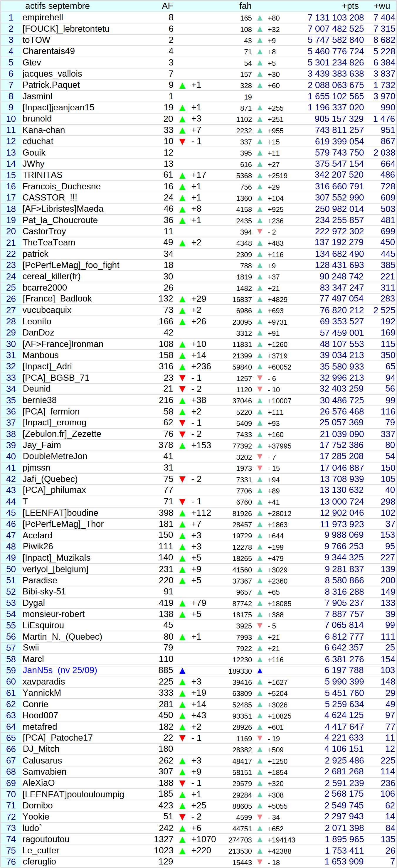
Task: Click the green AF up arrow for [Inpact]_Adri
Action: click(182, 367)
